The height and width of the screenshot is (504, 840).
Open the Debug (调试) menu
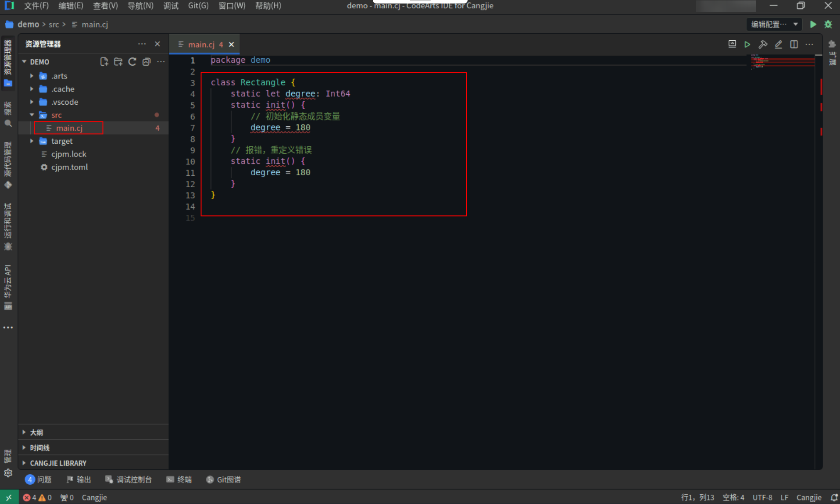(x=171, y=6)
